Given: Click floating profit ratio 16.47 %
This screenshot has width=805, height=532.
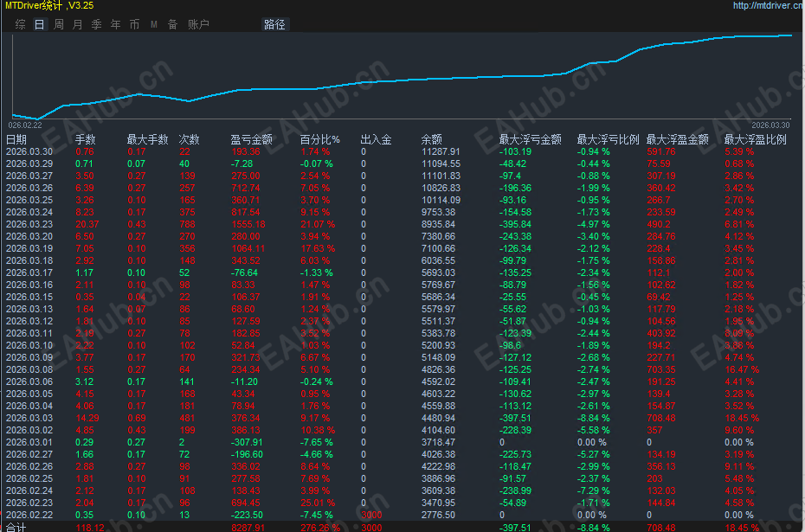Looking at the screenshot, I should click(742, 369).
